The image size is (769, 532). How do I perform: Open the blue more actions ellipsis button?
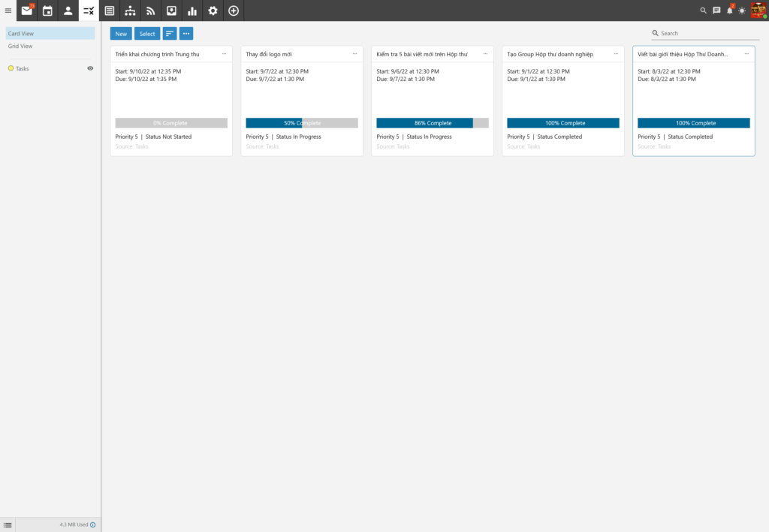tap(186, 34)
